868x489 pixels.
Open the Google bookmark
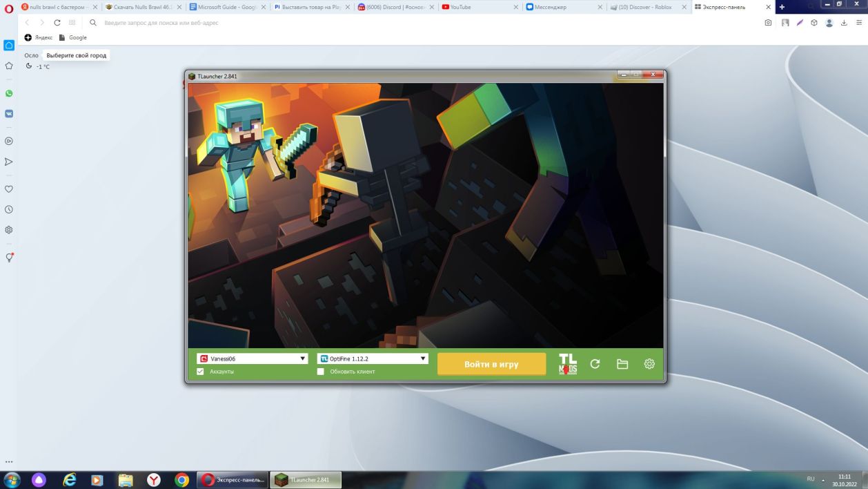73,37
